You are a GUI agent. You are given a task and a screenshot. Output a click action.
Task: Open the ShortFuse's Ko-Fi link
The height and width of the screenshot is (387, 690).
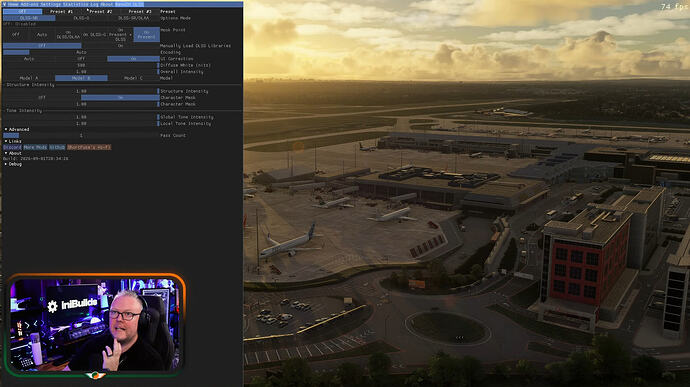coord(89,147)
